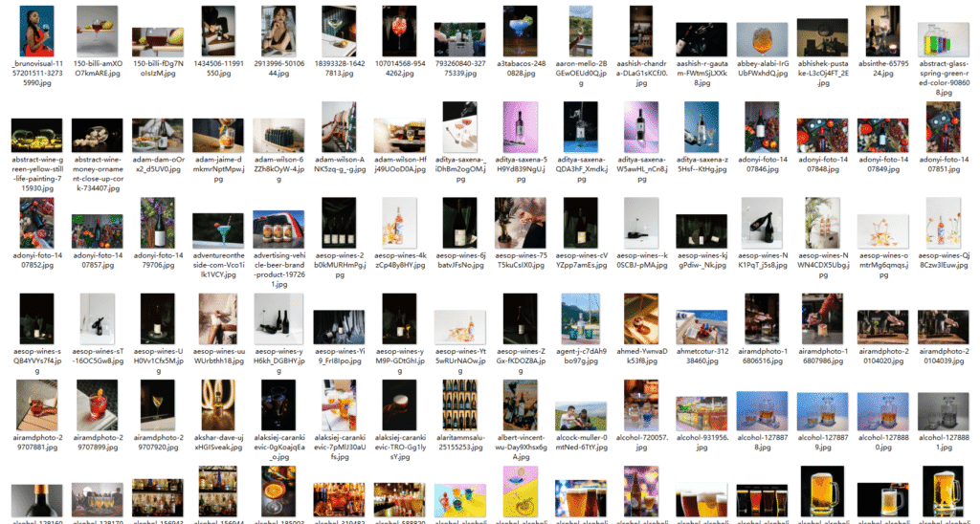
Task: Select the airamdphoto-20104039.jpg thumbnail
Action: tap(944, 327)
